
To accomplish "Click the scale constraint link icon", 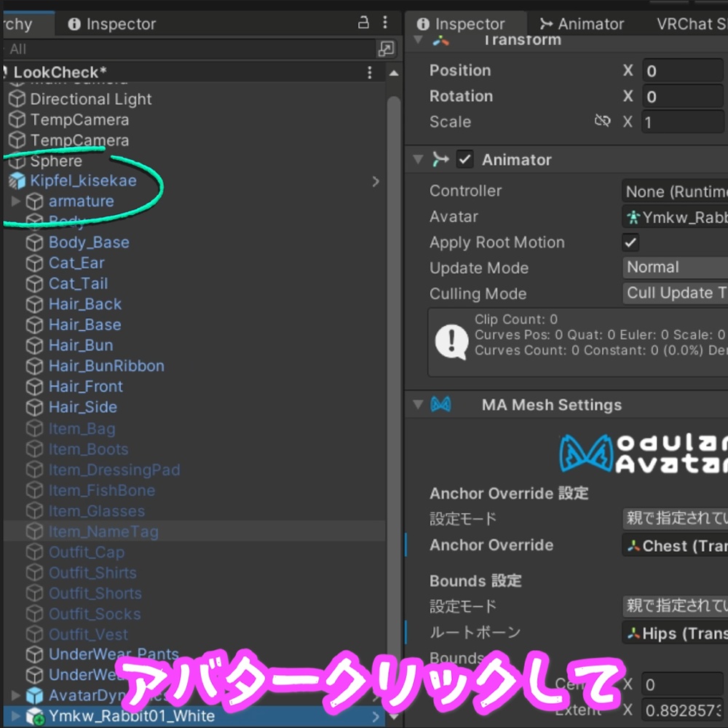I will tap(604, 122).
